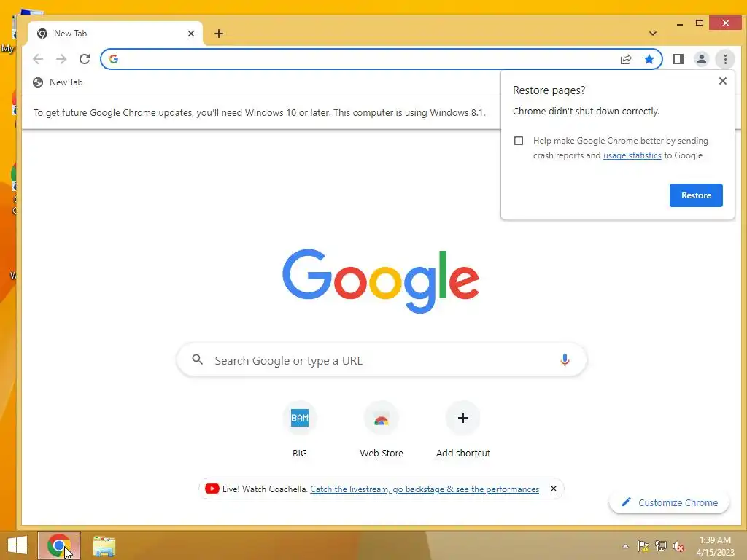Click the Restore button
The height and width of the screenshot is (560, 747).
pyautogui.click(x=696, y=195)
